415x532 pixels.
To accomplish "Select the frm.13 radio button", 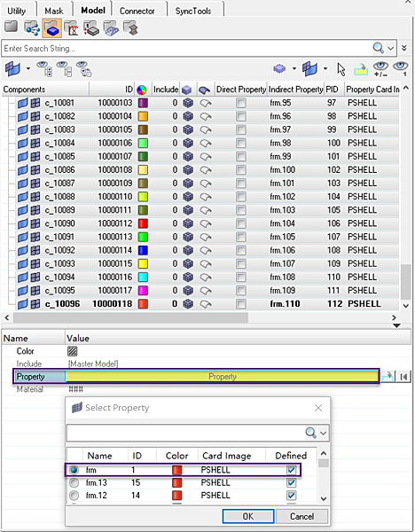I will tap(74, 482).
